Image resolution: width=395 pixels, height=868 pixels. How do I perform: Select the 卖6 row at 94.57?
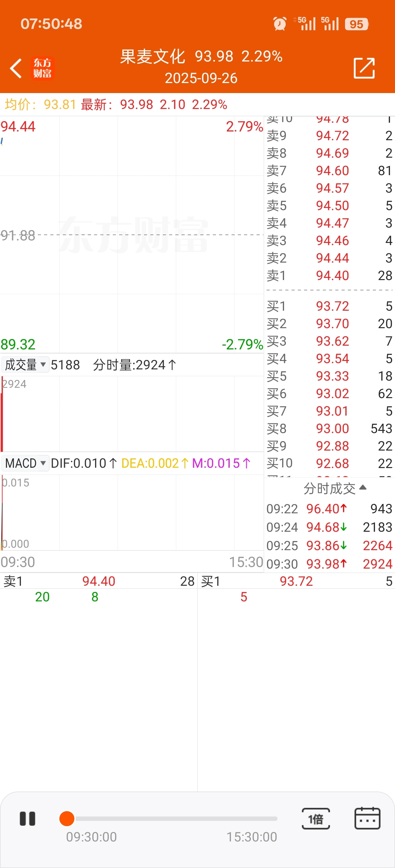(329, 188)
